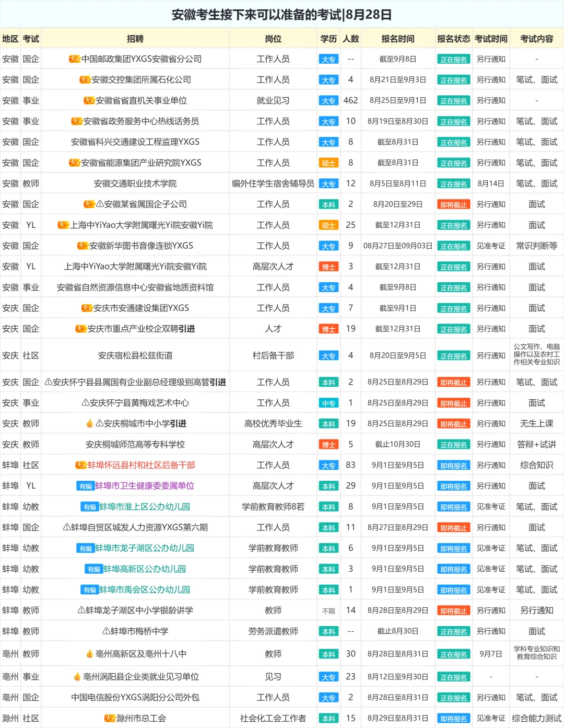
Task: Click the 中专 education tag in 安庆怀宁县黄梅戏艺术中心 row
Action: (x=328, y=403)
